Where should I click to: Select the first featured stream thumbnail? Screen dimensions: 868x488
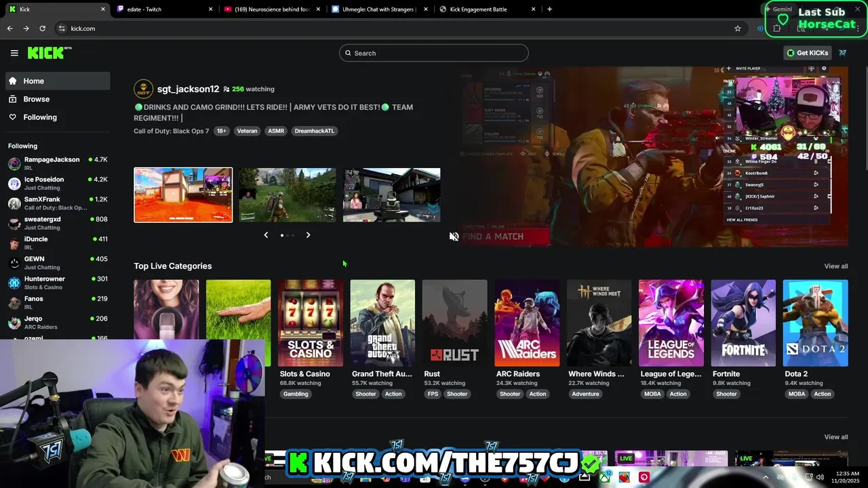183,195
